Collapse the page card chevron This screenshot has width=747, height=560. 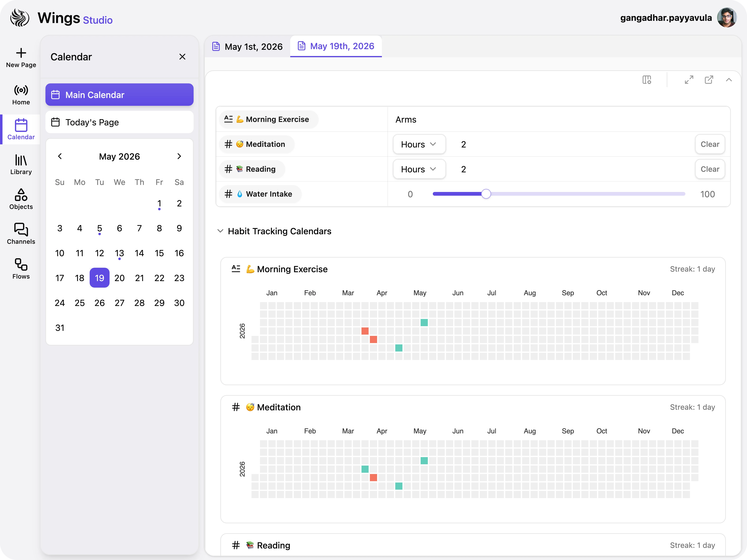pos(729,80)
